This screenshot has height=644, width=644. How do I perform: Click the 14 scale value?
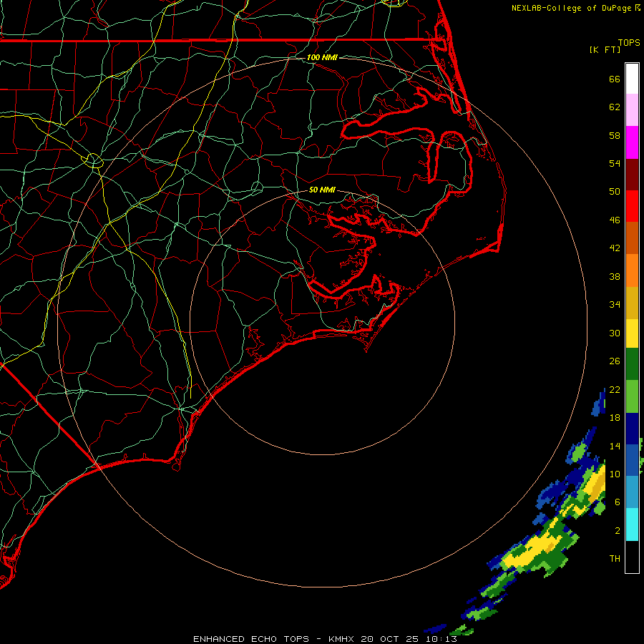615,446
